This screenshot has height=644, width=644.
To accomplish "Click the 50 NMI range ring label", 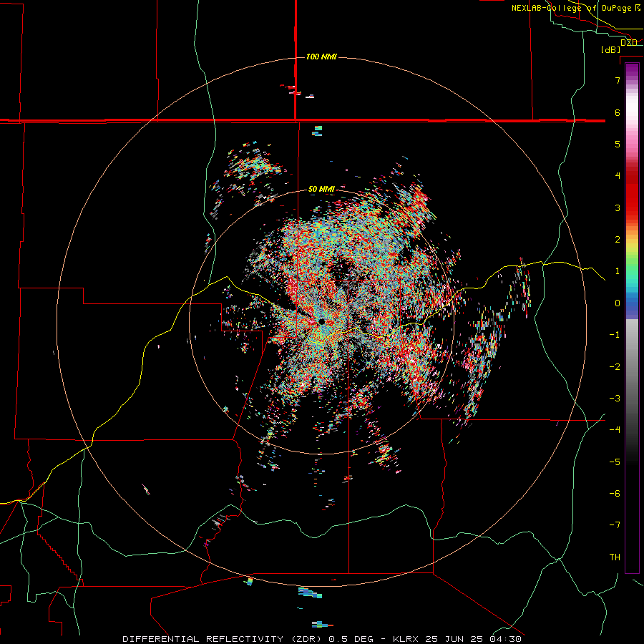I will [321, 190].
